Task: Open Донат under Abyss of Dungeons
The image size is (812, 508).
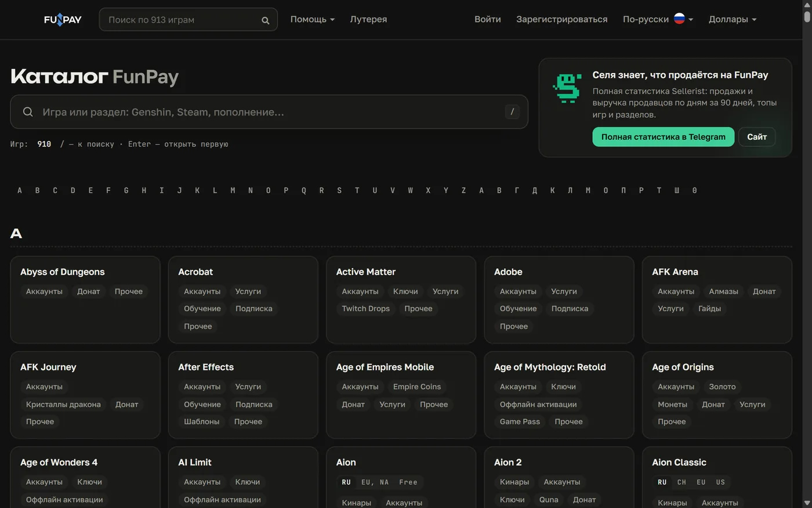Action: click(x=89, y=291)
